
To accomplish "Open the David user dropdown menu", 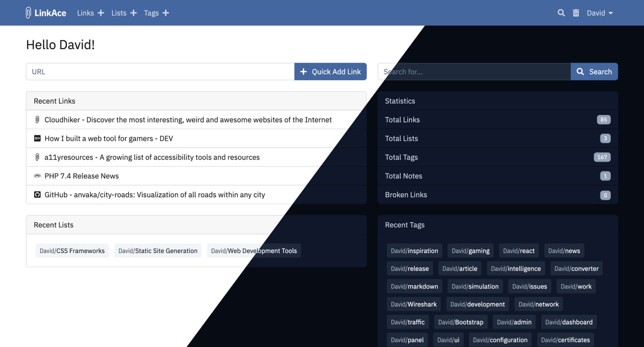I will tap(599, 13).
